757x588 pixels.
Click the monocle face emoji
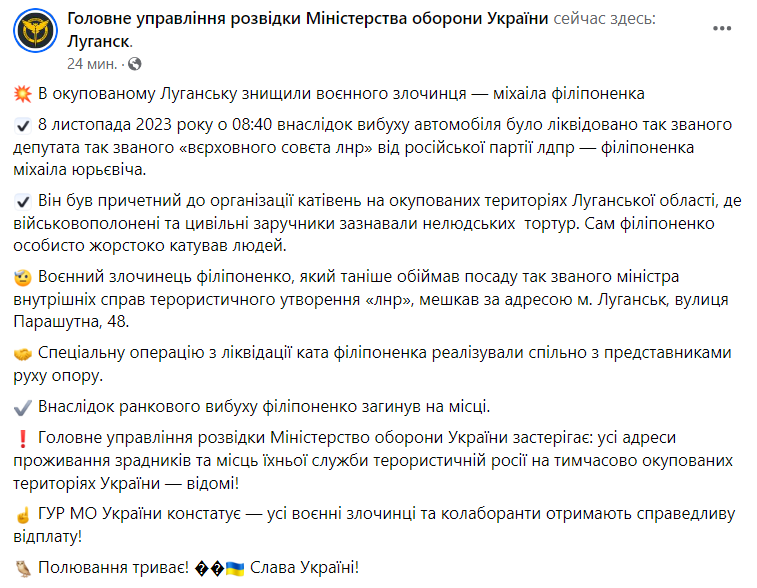coord(23,277)
